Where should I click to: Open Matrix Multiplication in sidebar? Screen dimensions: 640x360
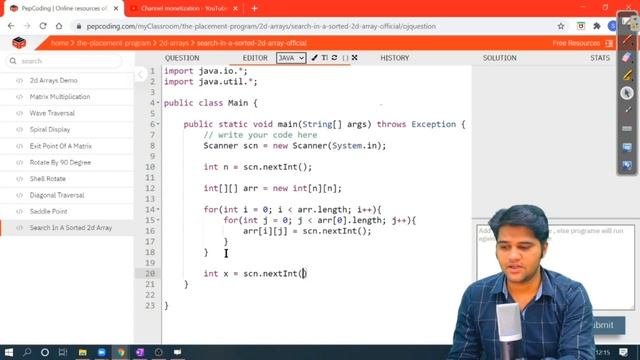60,97
